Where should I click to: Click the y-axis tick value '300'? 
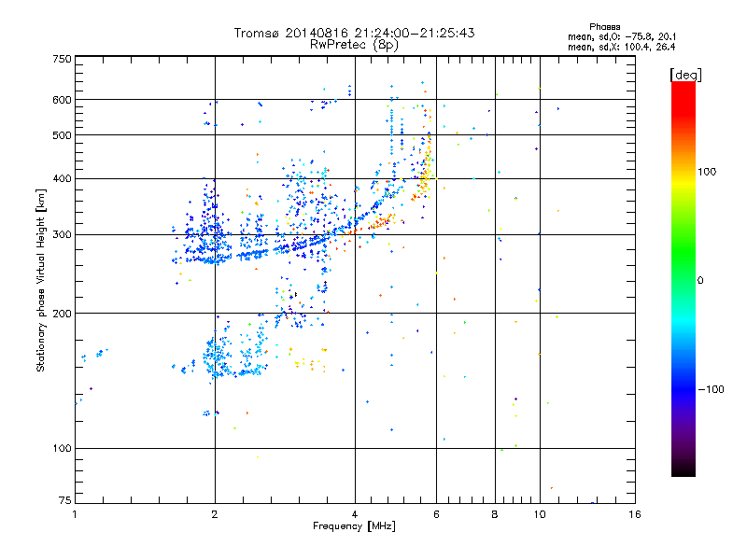click(62, 235)
